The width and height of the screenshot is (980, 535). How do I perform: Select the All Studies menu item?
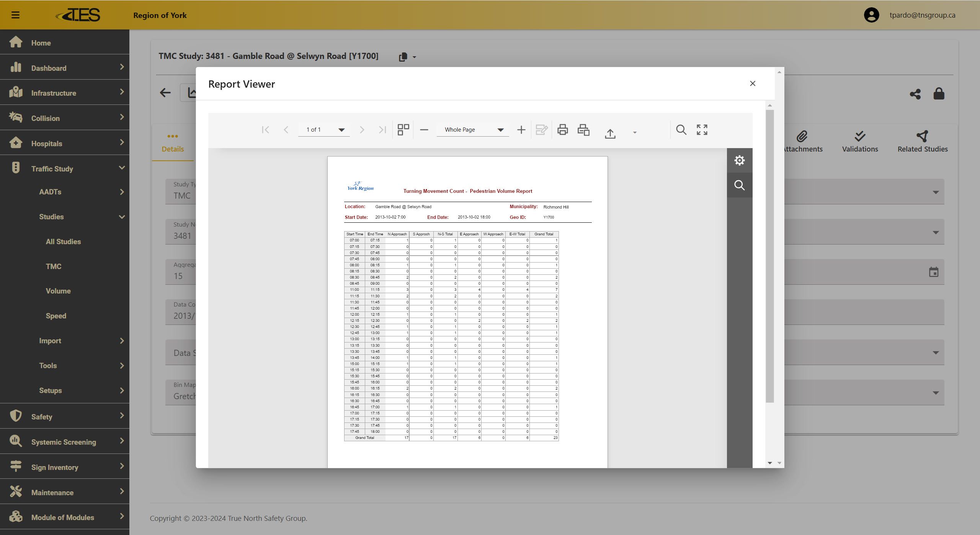click(63, 241)
